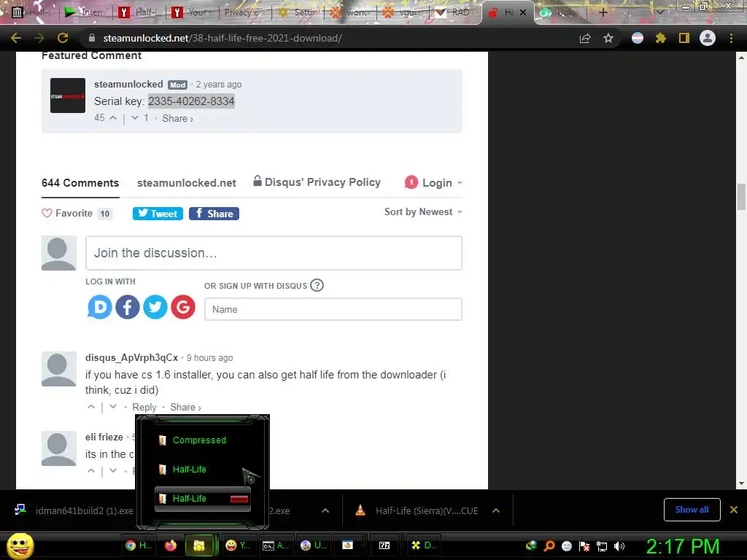Favorite this discussion with the heart
The width and height of the screenshot is (747, 560).
point(47,214)
